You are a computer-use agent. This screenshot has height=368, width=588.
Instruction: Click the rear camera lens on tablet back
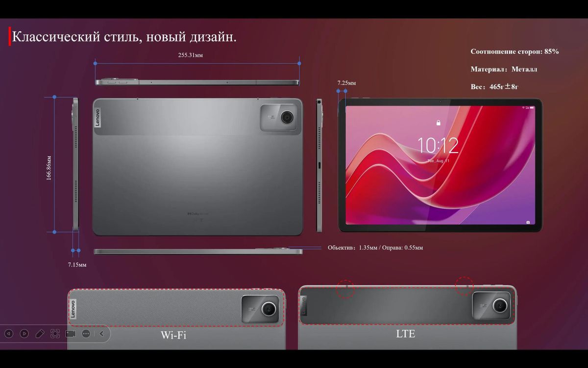click(x=286, y=117)
